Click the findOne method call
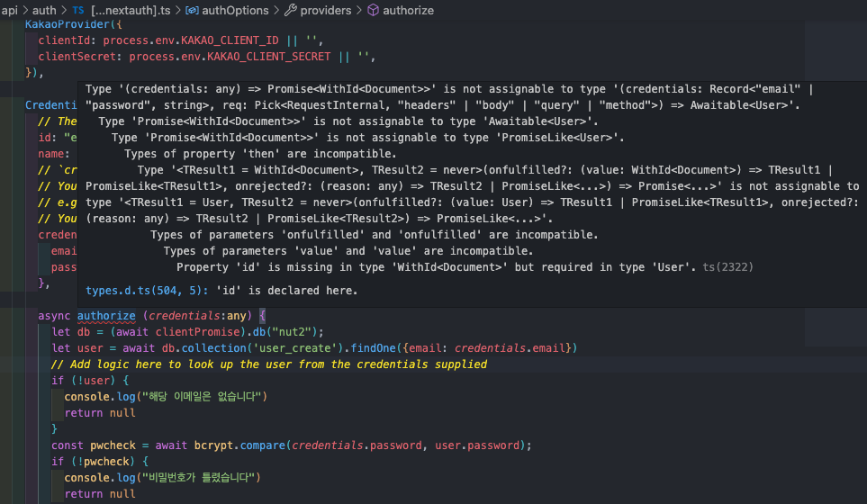The image size is (867, 504). click(x=374, y=348)
